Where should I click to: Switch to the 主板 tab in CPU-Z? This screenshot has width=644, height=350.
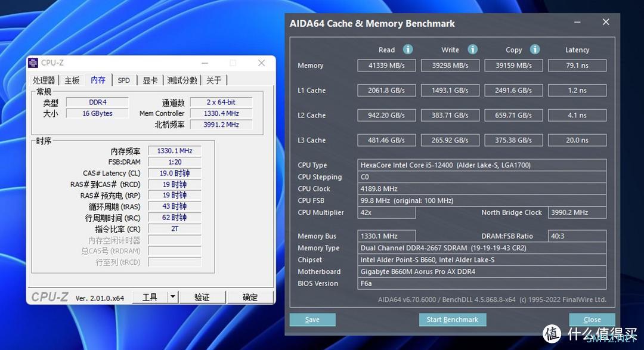72,80
